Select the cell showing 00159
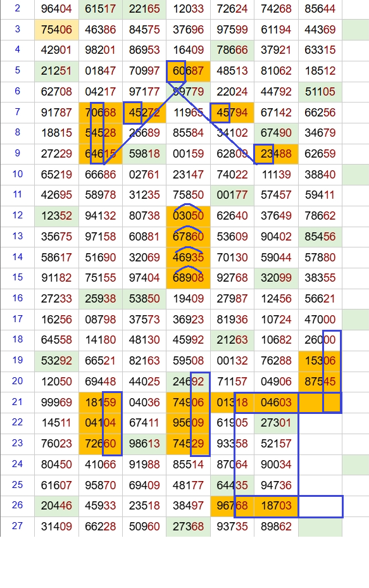Screen dimensions: 369x588 point(188,154)
